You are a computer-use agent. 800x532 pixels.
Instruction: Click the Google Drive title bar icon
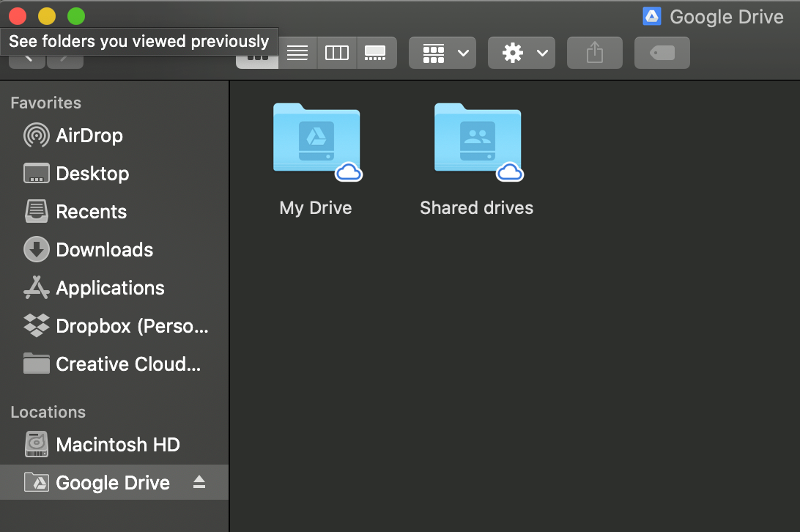click(652, 16)
